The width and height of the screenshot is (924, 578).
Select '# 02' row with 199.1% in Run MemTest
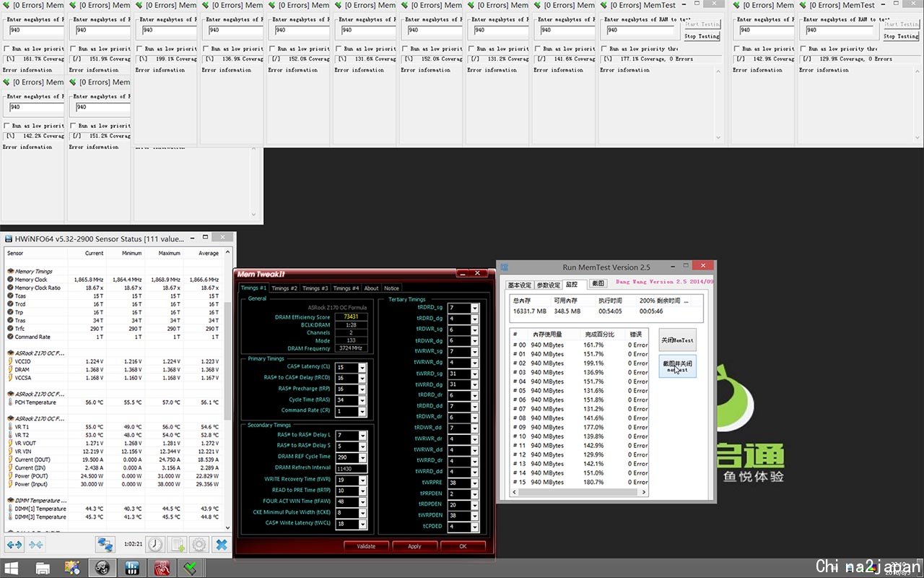579,363
